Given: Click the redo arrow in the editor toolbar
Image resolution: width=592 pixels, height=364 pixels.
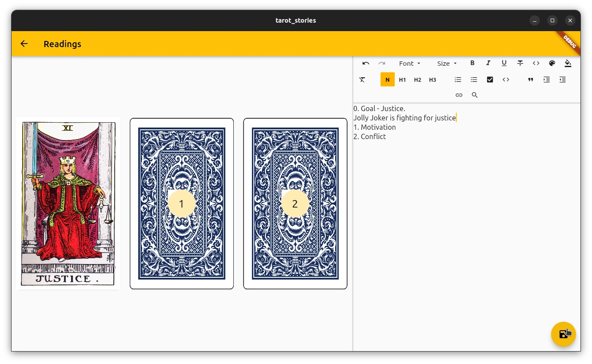Looking at the screenshot, I should click(x=382, y=63).
